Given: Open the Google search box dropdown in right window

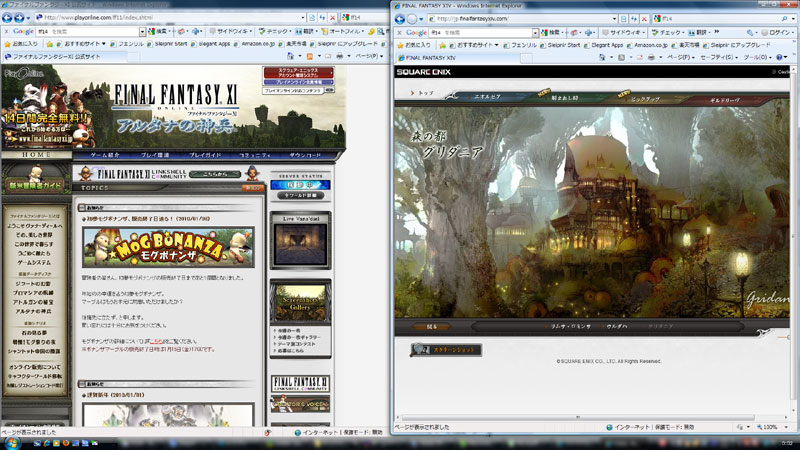Looking at the screenshot, I should (535, 32).
